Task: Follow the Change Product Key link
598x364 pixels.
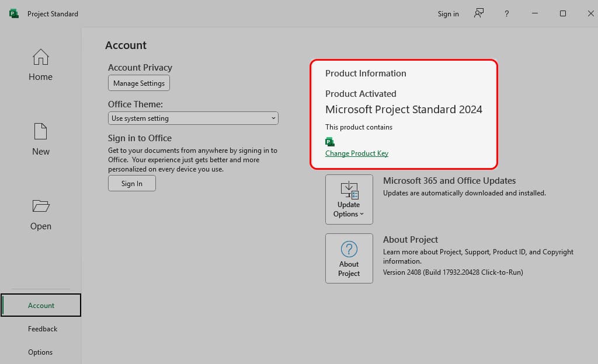Action: [357, 153]
